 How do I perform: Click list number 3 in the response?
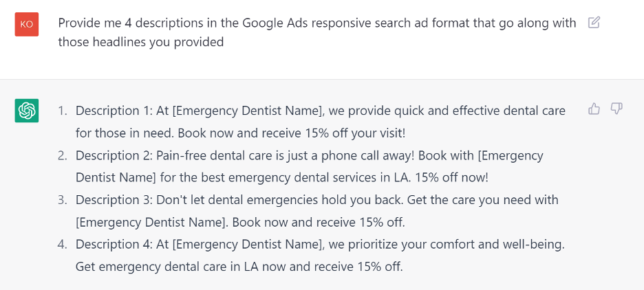tap(62, 200)
